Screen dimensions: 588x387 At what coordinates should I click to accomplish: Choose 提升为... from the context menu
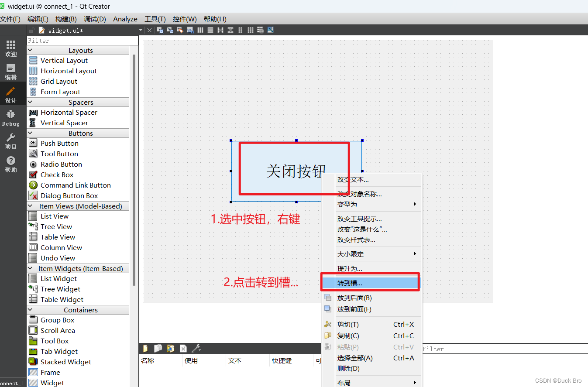(372, 268)
